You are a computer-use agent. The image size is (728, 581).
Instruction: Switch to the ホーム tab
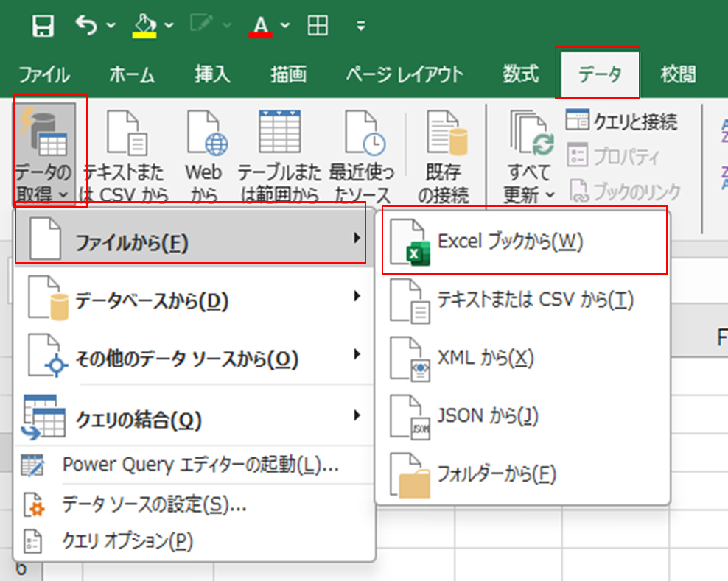(x=132, y=74)
